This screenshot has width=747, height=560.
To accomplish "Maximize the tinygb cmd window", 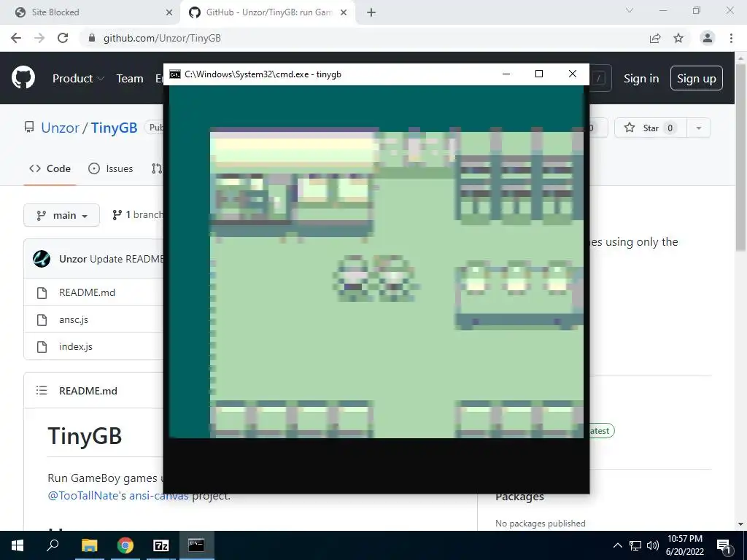I will point(539,74).
